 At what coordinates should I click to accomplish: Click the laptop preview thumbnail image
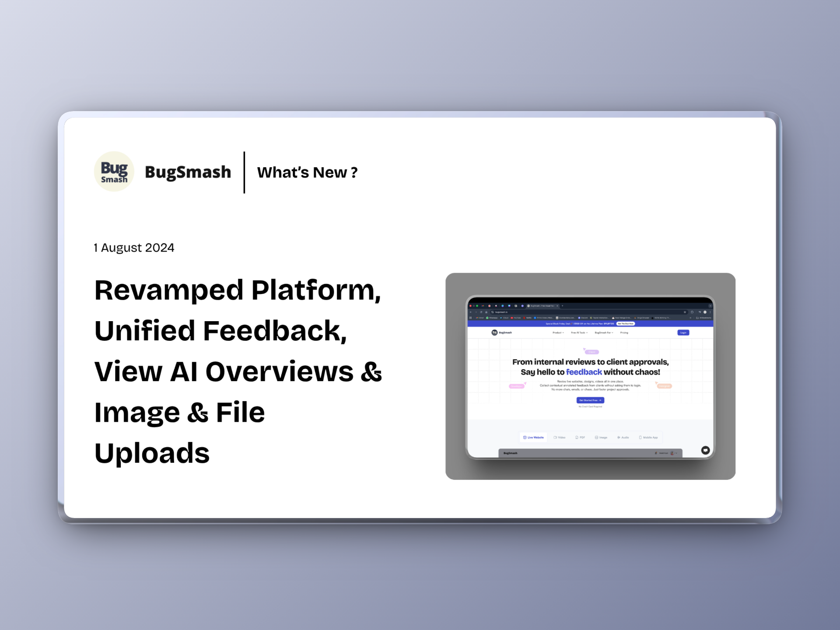coord(590,376)
